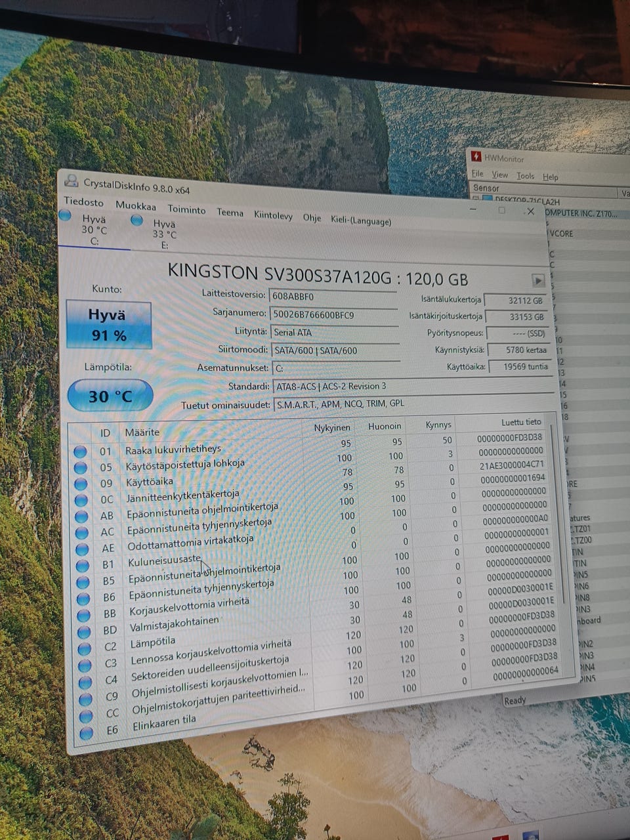Click the Liityntä field Serial ATA

(335, 333)
